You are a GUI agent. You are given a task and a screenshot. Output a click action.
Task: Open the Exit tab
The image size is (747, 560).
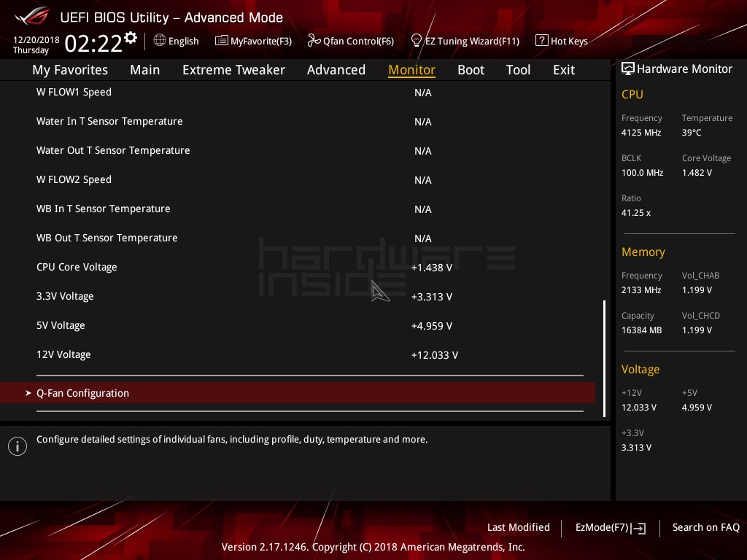pyautogui.click(x=564, y=70)
